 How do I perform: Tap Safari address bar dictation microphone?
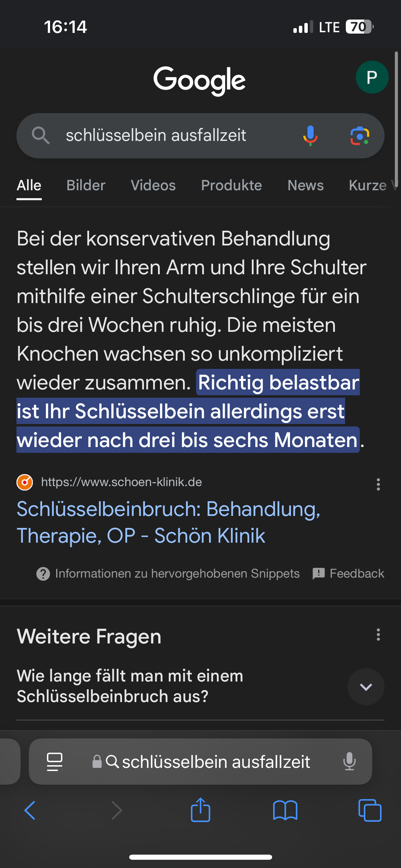click(x=349, y=761)
